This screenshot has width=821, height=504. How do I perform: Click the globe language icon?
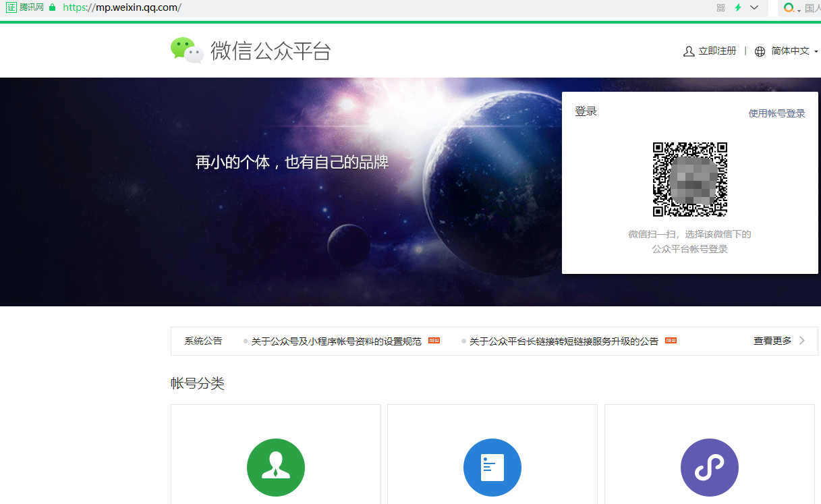point(760,51)
